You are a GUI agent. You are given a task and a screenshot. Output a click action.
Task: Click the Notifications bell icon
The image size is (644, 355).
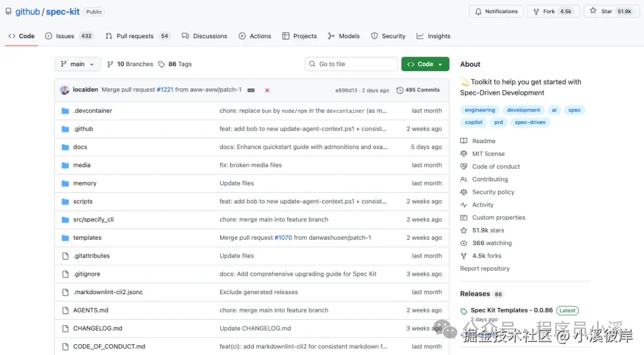478,11
